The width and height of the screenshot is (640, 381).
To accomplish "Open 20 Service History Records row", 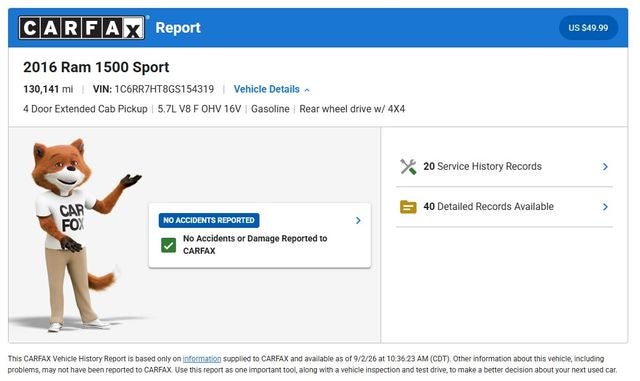I will click(504, 167).
